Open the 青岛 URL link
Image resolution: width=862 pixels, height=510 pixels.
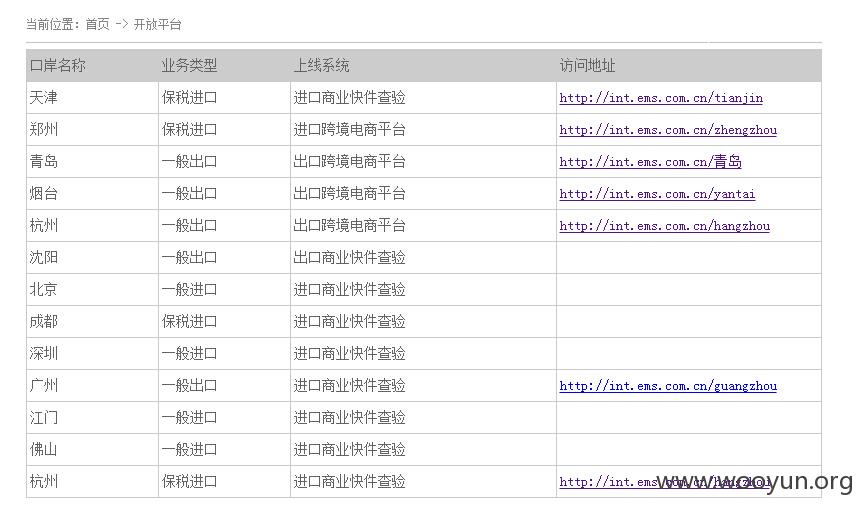point(650,162)
